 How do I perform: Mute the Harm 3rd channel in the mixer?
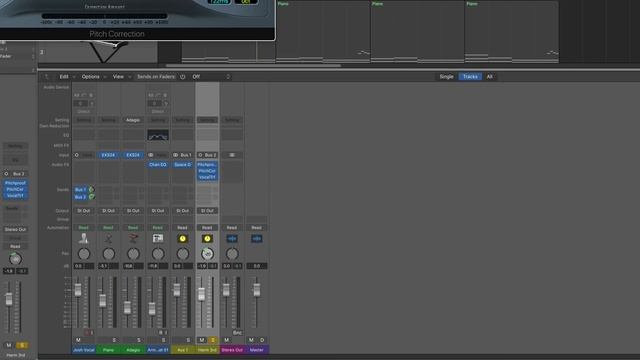(x=202, y=340)
